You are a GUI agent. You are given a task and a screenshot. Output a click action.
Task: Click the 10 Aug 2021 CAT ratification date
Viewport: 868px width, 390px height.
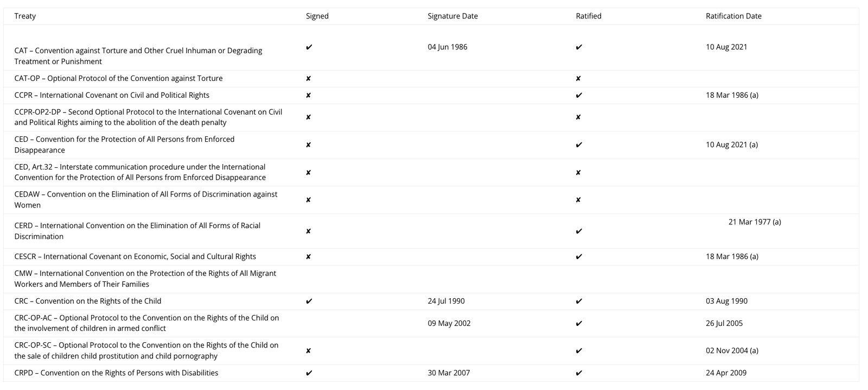(726, 47)
